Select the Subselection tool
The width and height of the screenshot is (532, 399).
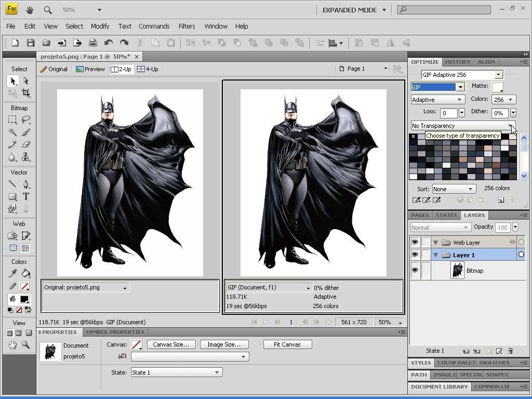point(26,81)
